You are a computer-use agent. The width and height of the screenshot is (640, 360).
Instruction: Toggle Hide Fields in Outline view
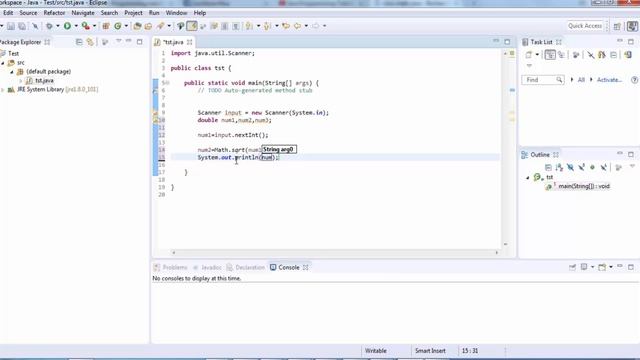[570, 167]
